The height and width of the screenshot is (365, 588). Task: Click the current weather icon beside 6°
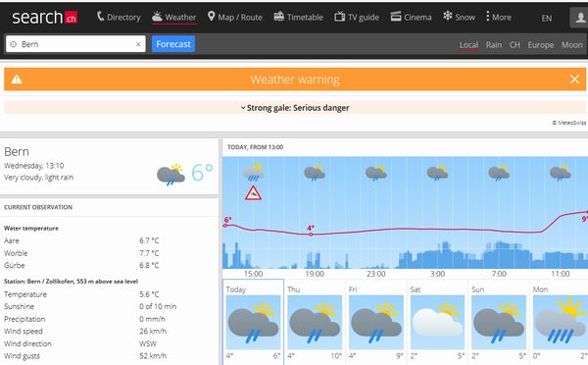click(171, 175)
